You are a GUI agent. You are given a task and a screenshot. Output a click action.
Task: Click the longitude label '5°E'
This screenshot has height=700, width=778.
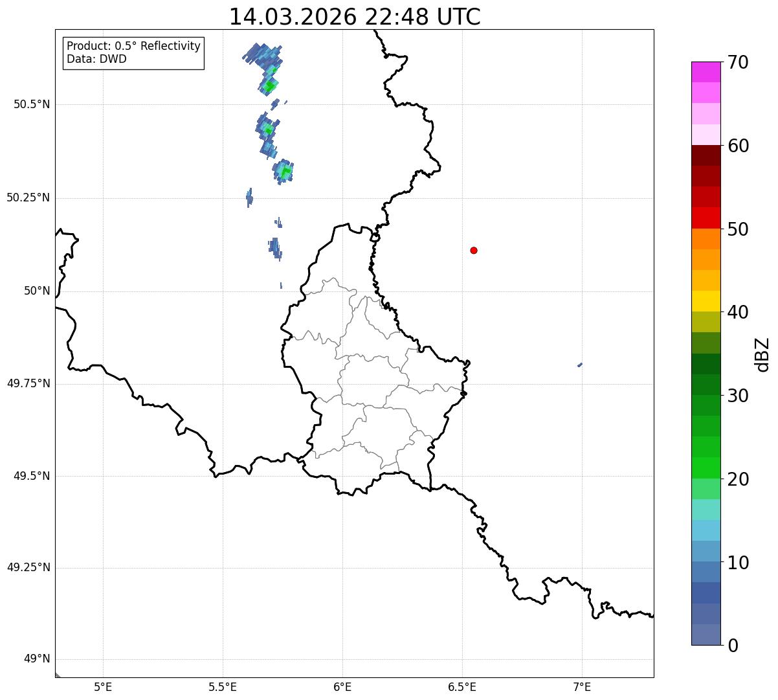(x=103, y=686)
